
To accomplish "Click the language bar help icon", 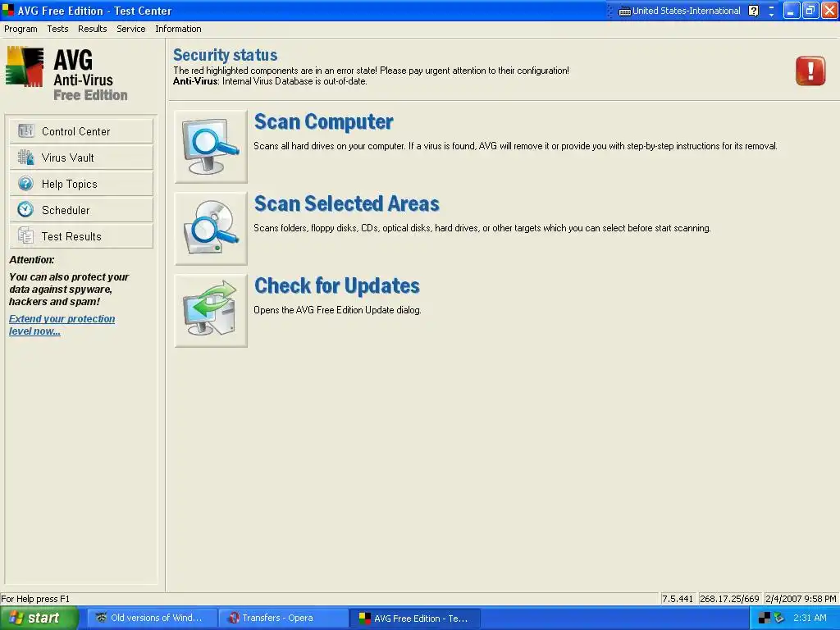I will (x=754, y=11).
